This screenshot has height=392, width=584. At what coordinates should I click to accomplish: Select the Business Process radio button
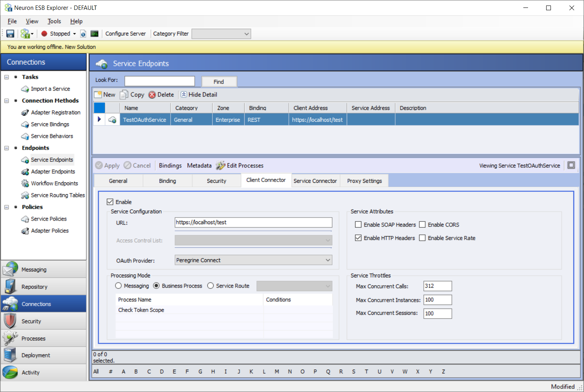click(x=156, y=286)
